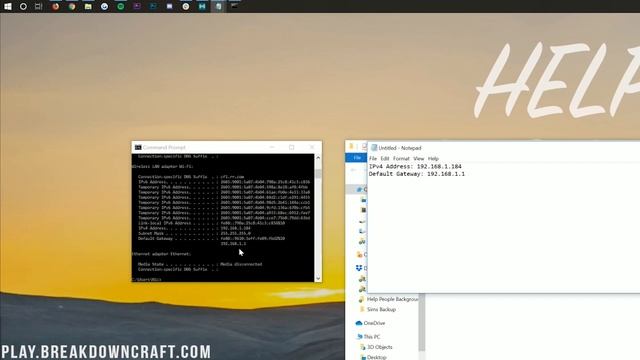This screenshot has height=360, width=640.
Task: Select the Command Prompt icon on the taskbar
Action: [x=234, y=6]
